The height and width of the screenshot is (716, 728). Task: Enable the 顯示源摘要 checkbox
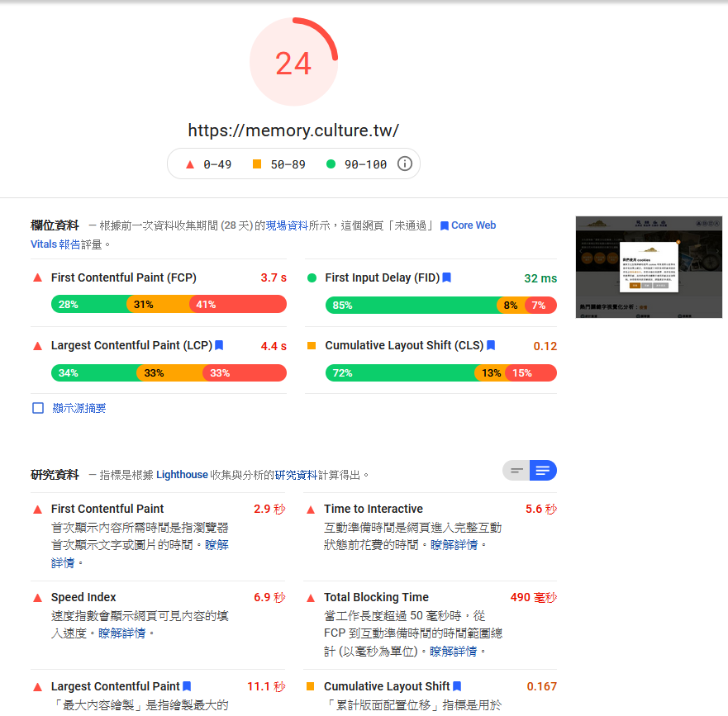[38, 408]
